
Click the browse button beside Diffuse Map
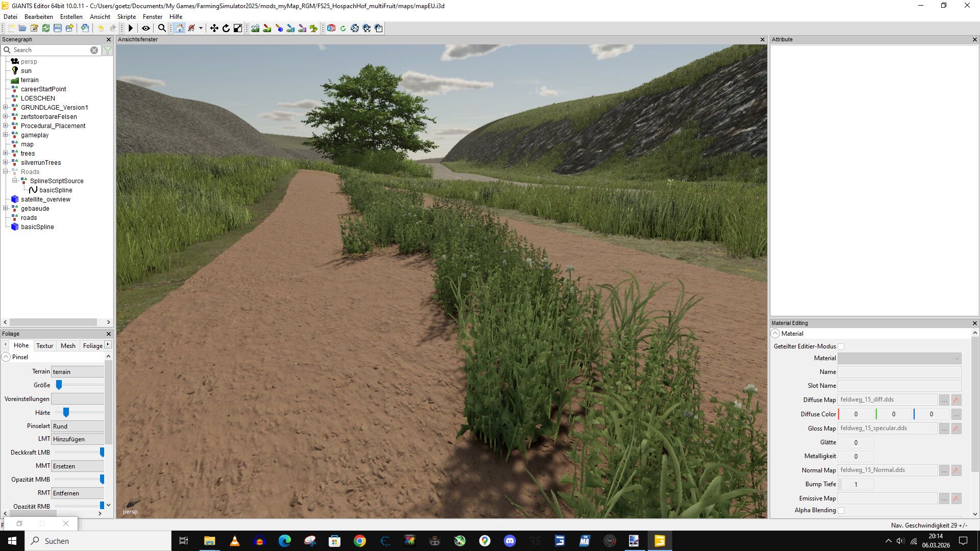pyautogui.click(x=943, y=400)
